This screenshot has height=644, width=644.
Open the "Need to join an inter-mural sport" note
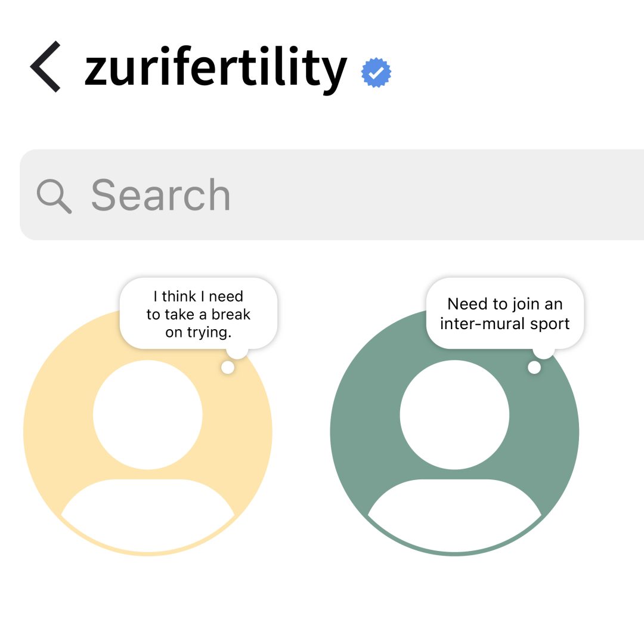(505, 314)
